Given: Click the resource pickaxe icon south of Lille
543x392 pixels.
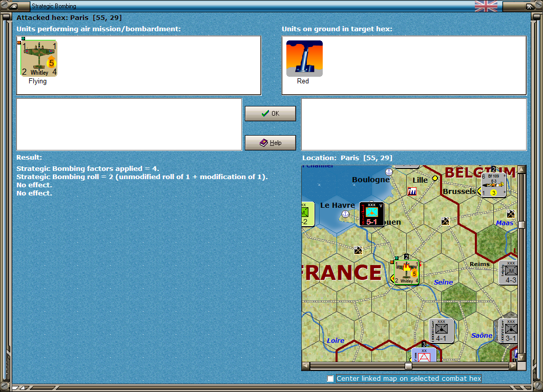Looking at the screenshot, I should [x=445, y=221].
